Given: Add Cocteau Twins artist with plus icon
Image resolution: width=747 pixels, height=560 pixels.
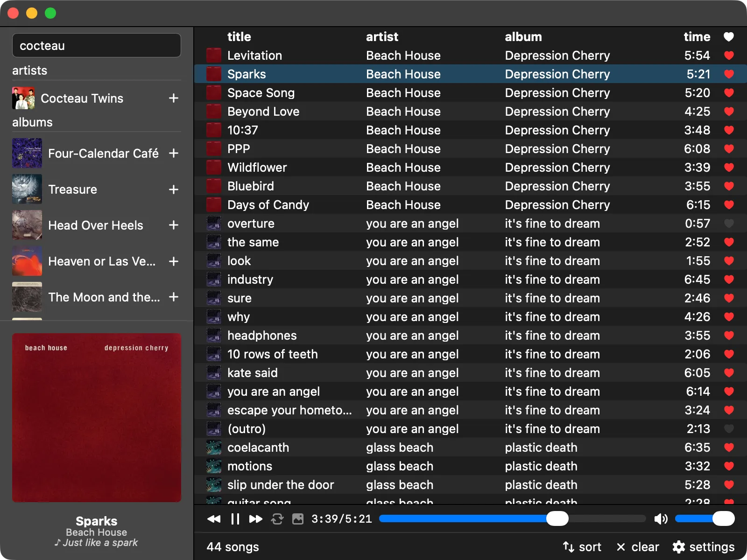Looking at the screenshot, I should (174, 98).
